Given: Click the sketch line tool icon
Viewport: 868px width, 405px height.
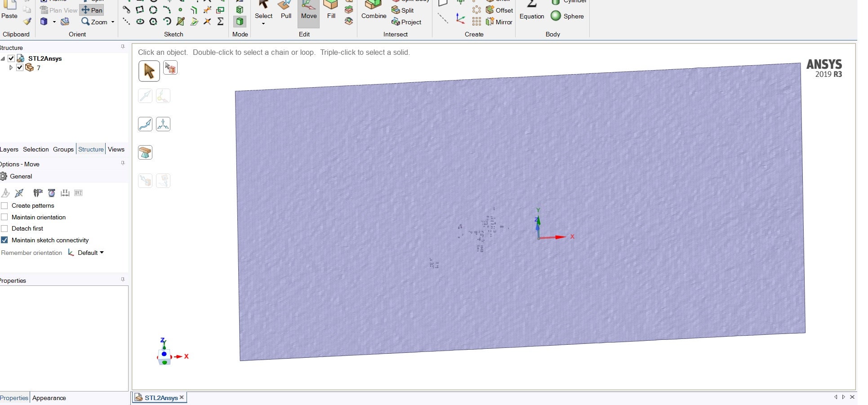Looking at the screenshot, I should pyautogui.click(x=126, y=9).
